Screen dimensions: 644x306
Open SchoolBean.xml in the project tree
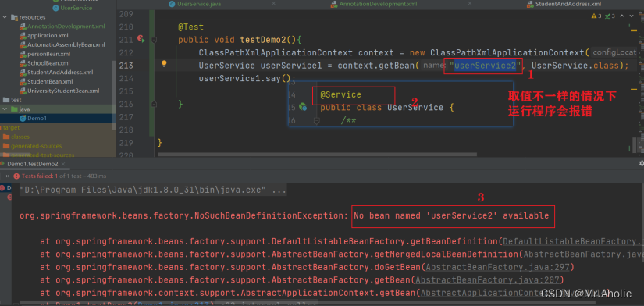click(x=48, y=63)
